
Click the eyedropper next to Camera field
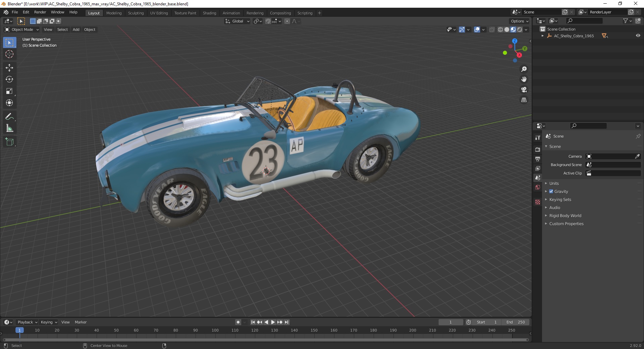coord(637,156)
